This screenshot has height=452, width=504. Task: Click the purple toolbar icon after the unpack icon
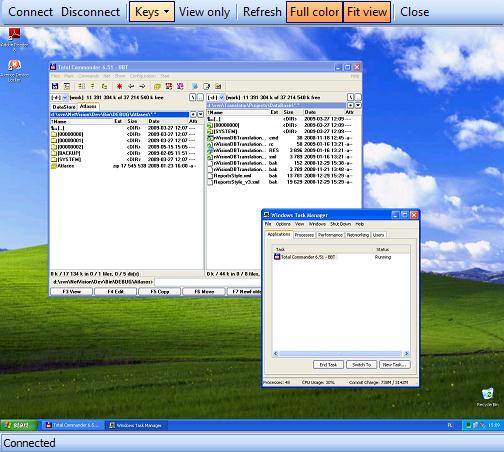point(180,86)
